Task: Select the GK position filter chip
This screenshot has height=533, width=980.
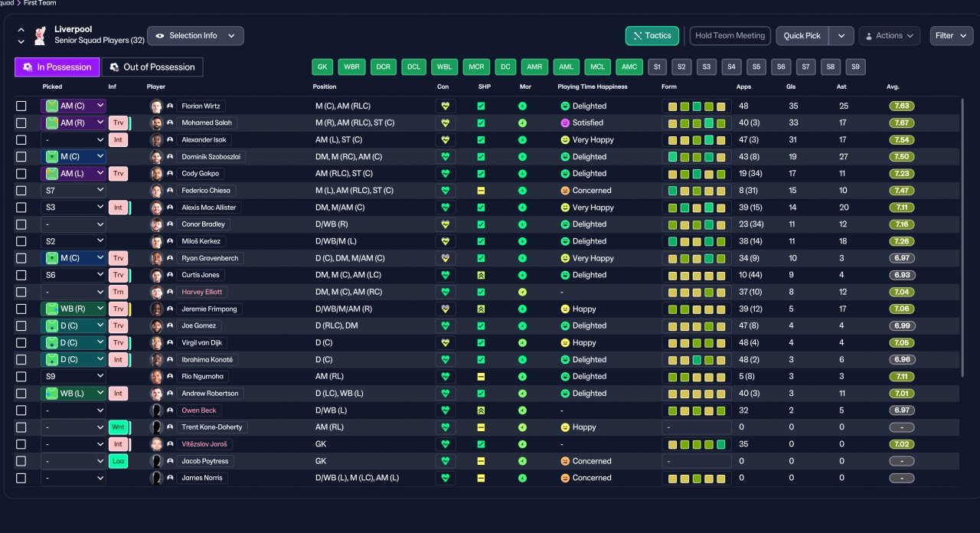Action: 322,67
